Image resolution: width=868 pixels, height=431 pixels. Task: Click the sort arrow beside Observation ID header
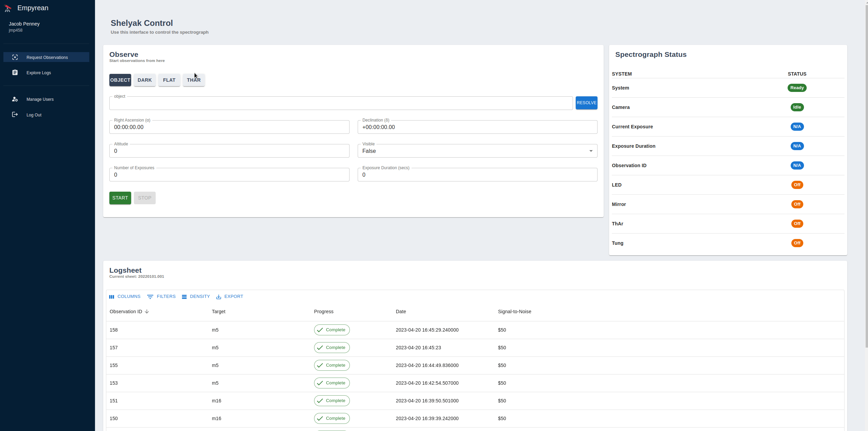(x=147, y=312)
